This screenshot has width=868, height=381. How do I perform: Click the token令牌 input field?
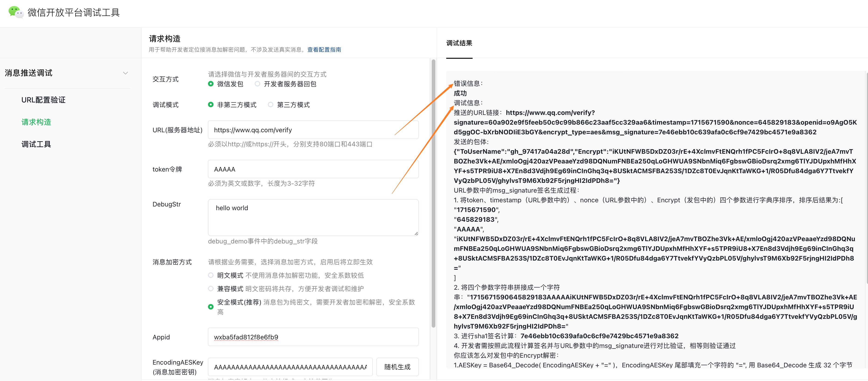pyautogui.click(x=313, y=169)
